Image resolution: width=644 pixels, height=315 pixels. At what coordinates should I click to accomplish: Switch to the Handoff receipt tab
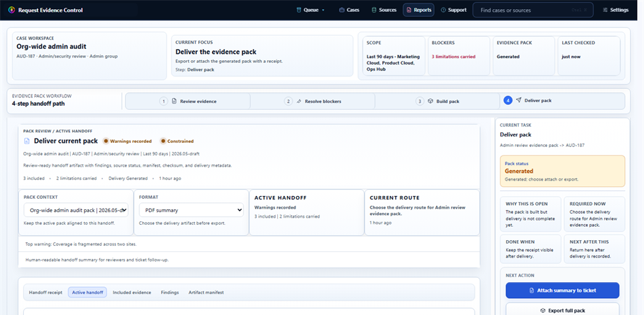45,293
